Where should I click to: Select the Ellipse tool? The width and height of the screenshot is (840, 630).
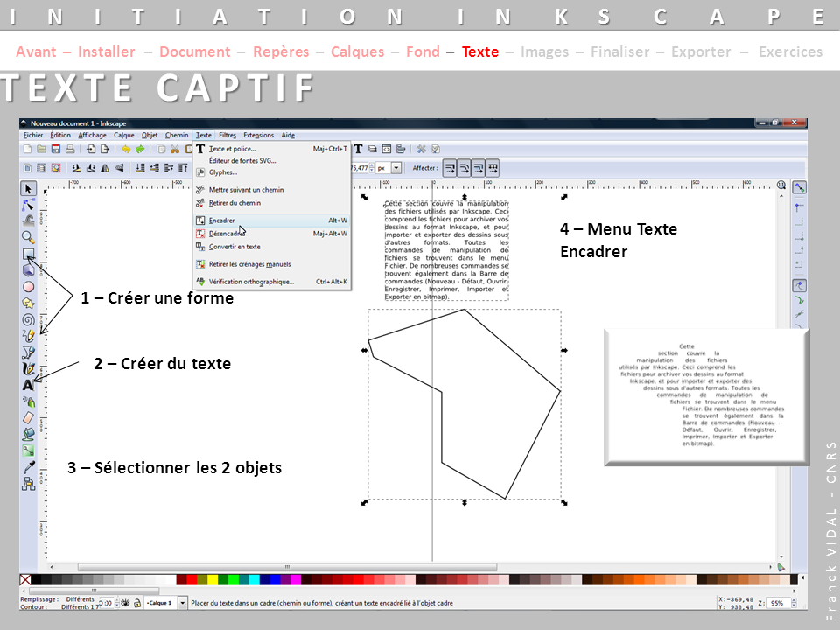tap(28, 287)
